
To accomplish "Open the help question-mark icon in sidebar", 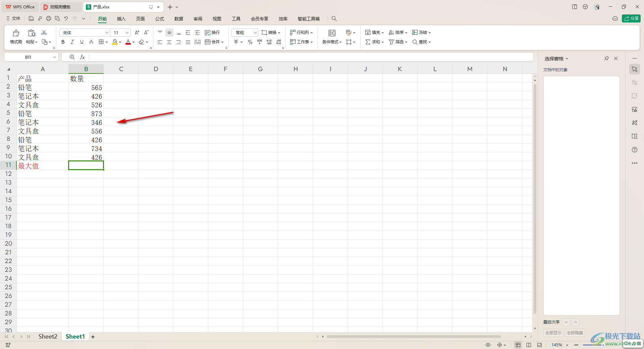I will coord(635,150).
